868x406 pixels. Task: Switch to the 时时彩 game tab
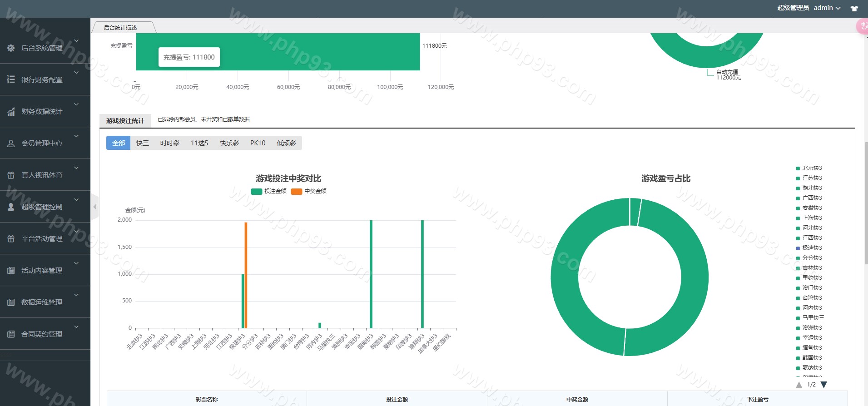click(x=169, y=143)
